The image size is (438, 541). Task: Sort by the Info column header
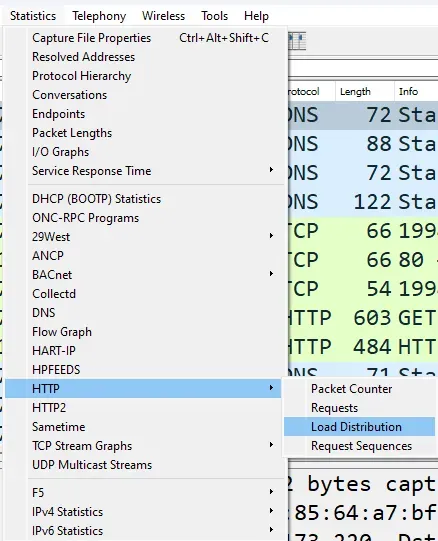click(x=416, y=91)
